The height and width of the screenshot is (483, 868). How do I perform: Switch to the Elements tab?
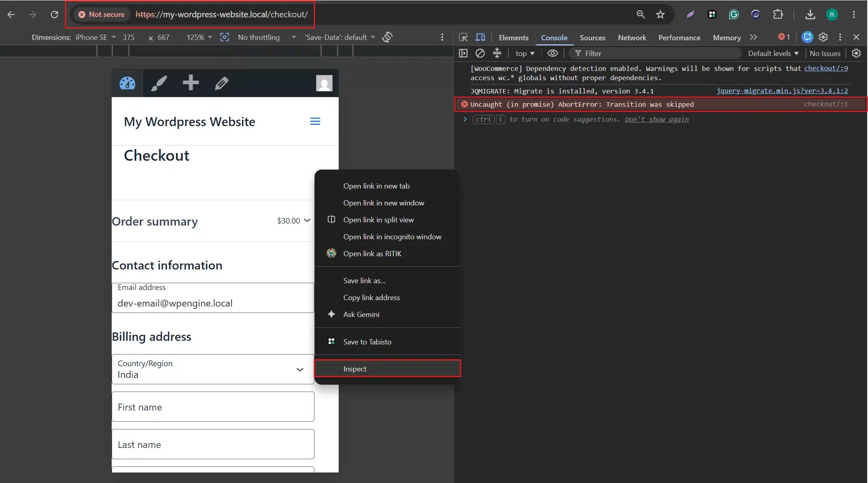coord(513,37)
